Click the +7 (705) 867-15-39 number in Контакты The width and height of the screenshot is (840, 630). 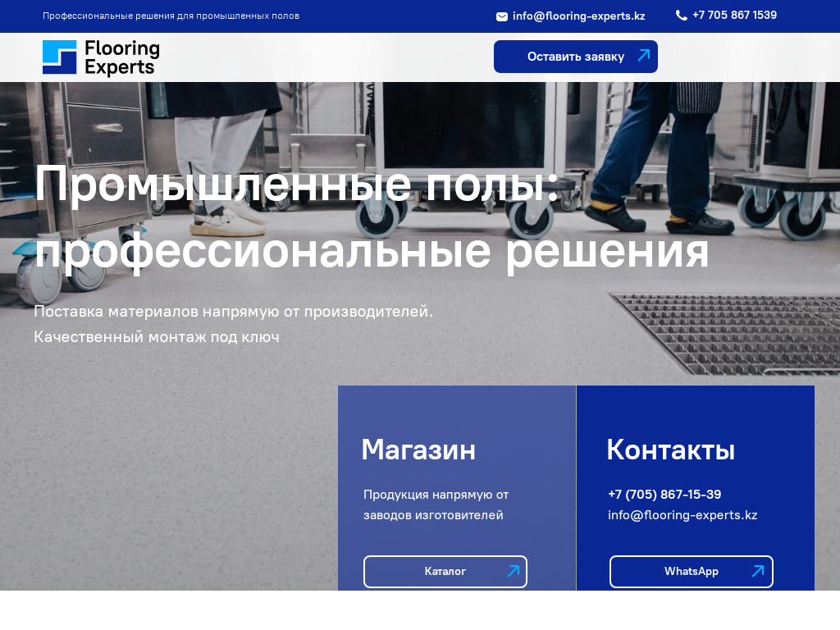click(x=664, y=495)
